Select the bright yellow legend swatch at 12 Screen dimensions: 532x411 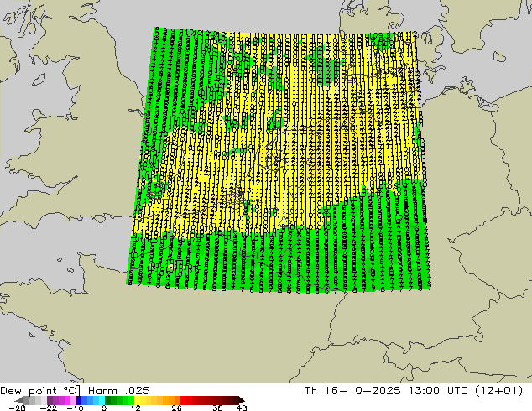[x=137, y=400]
